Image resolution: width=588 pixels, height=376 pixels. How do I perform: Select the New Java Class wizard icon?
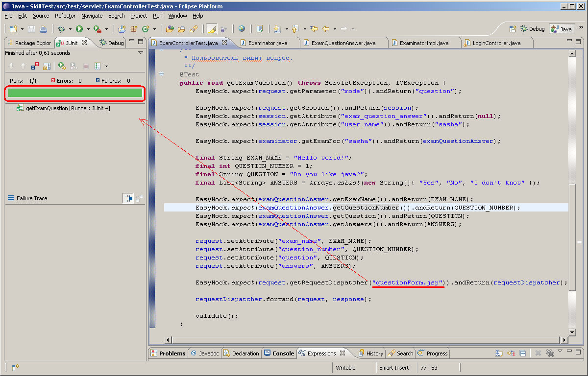click(146, 28)
